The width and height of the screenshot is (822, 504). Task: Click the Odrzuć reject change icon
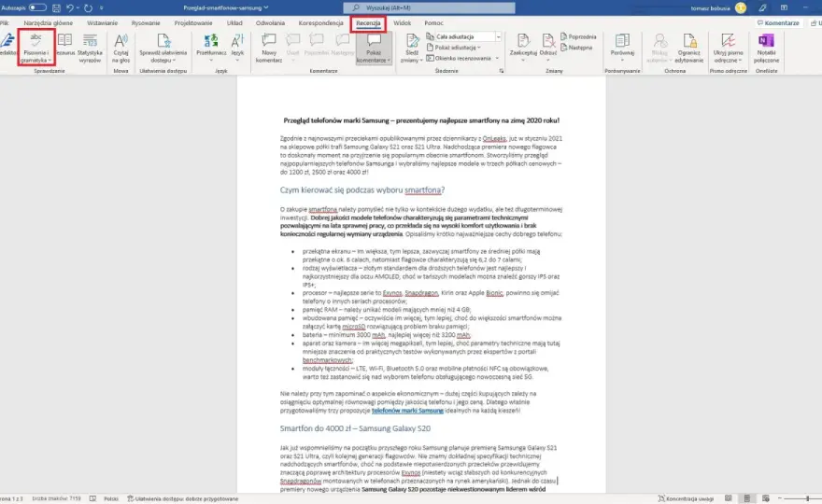[x=548, y=40]
